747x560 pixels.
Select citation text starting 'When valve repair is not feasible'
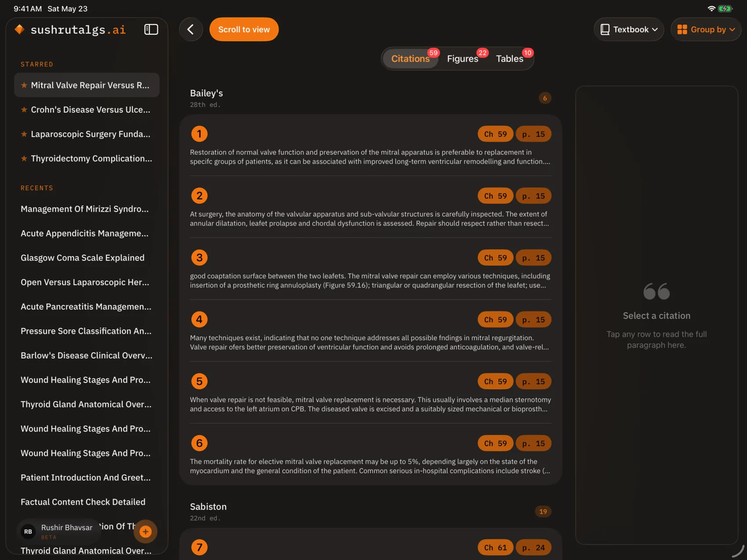(x=370, y=404)
